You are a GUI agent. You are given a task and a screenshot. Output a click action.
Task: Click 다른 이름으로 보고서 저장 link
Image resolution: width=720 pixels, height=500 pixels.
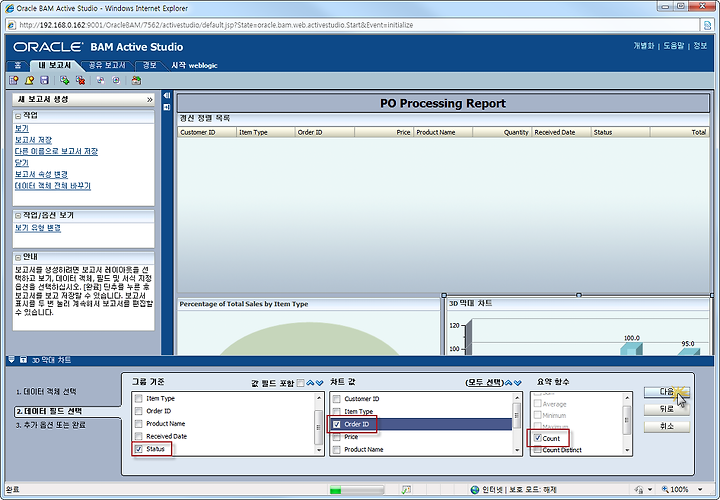tap(56, 152)
